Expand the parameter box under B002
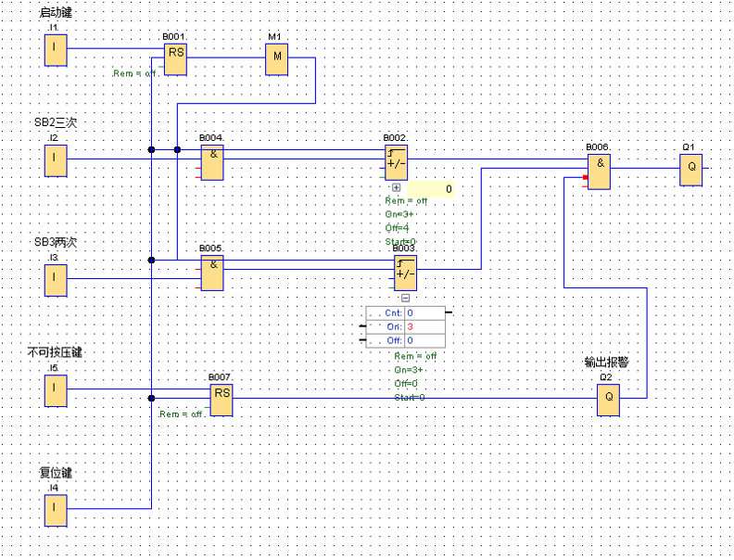 397,188
